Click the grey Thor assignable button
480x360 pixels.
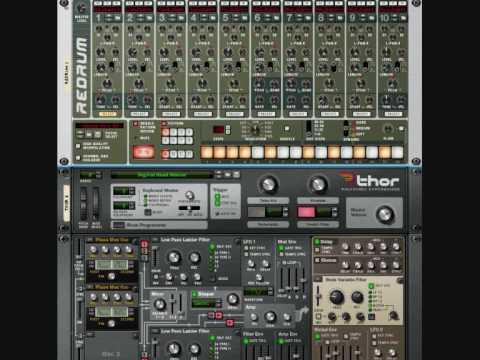(256, 212)
